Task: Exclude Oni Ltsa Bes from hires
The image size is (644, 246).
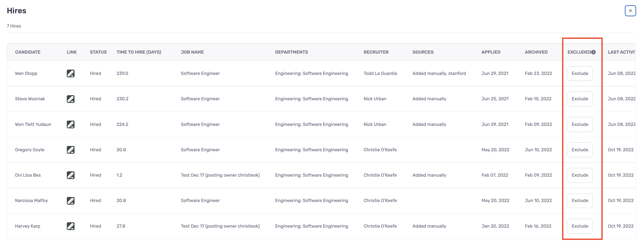Action: [x=580, y=175]
